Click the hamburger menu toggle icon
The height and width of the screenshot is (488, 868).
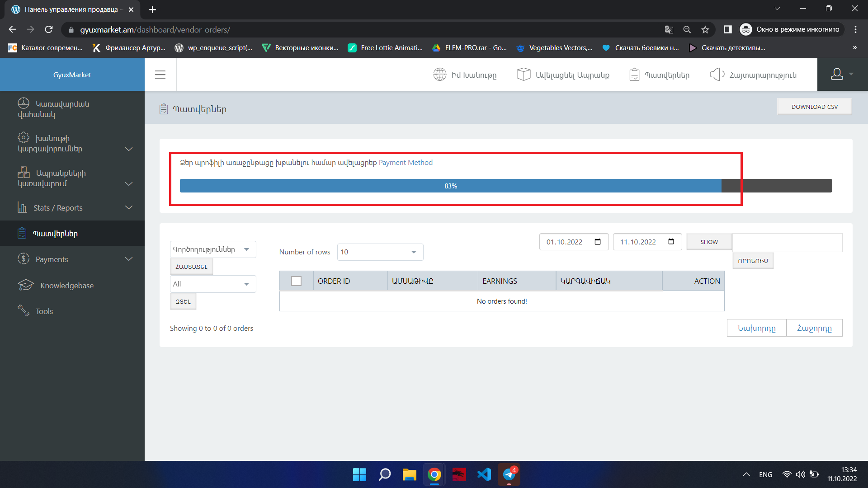pos(160,75)
